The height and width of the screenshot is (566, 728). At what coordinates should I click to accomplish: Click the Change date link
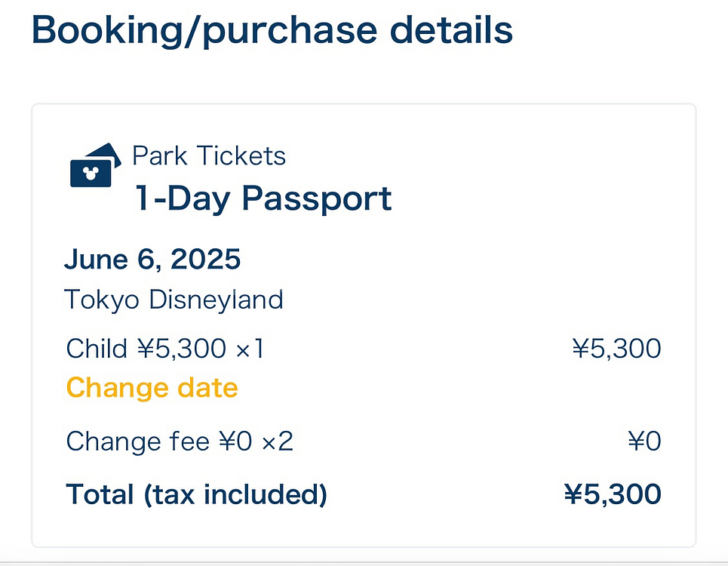point(152,387)
